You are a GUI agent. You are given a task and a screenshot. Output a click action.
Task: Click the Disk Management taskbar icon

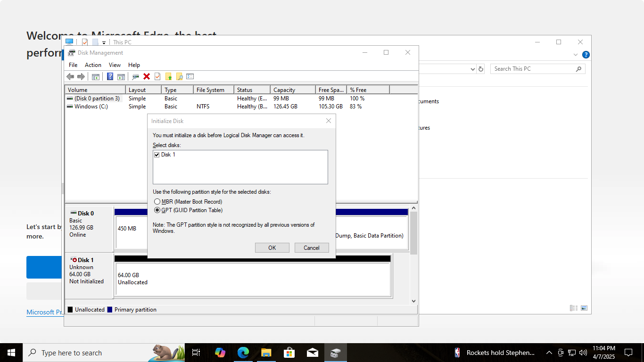[x=335, y=353]
